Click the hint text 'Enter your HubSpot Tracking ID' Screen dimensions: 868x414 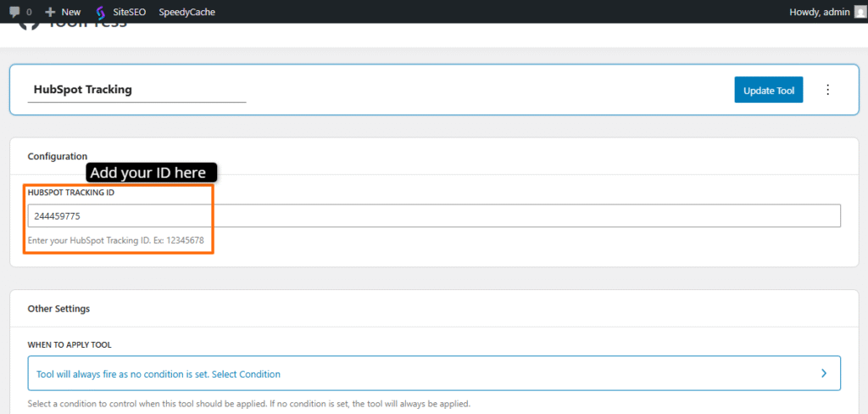pyautogui.click(x=115, y=241)
